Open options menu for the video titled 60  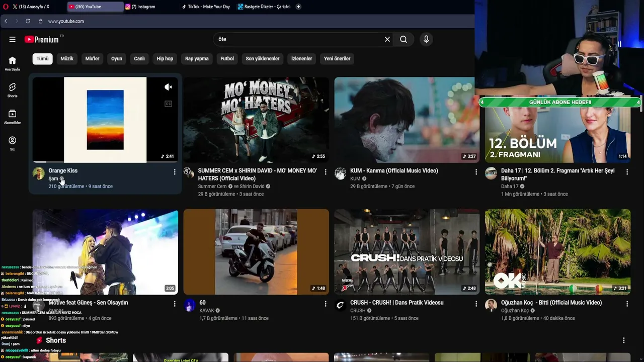tap(326, 304)
